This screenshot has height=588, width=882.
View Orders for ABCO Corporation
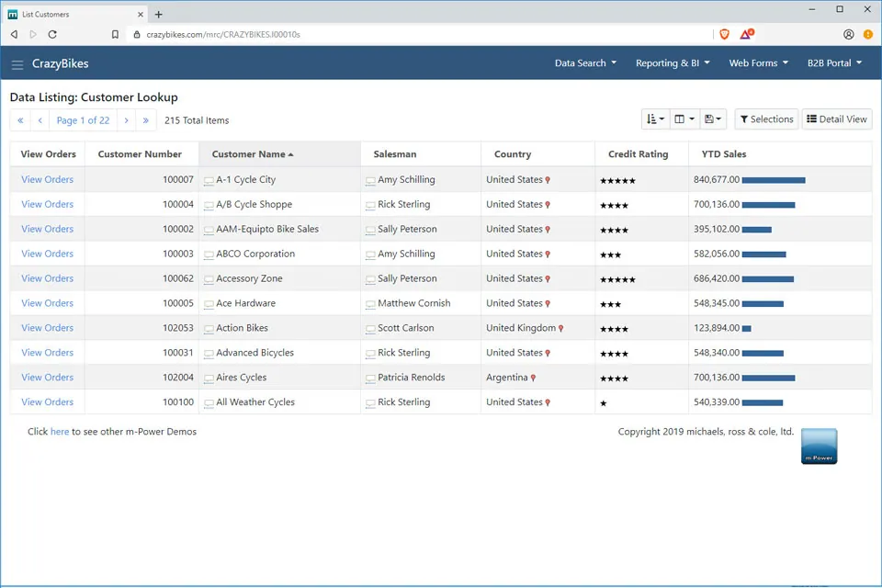(x=47, y=254)
